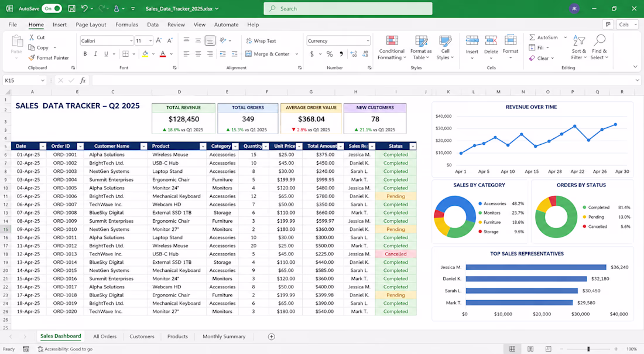The width and height of the screenshot is (644, 354).
Task: Apply Italic formatting
Action: 95,54
